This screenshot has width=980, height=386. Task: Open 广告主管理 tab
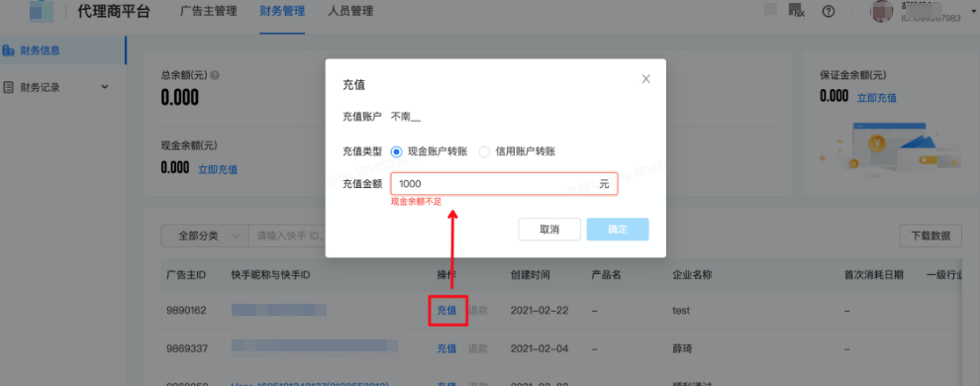208,11
